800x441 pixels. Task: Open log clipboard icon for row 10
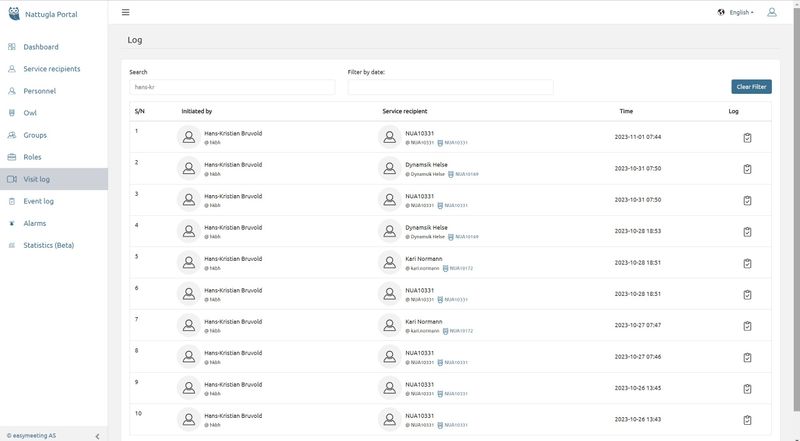[747, 420]
